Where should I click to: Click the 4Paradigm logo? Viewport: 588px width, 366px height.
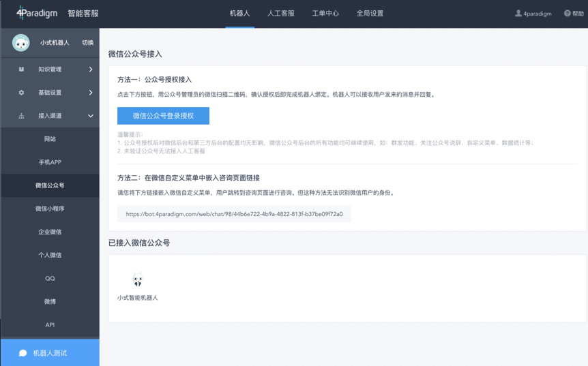tap(37, 13)
